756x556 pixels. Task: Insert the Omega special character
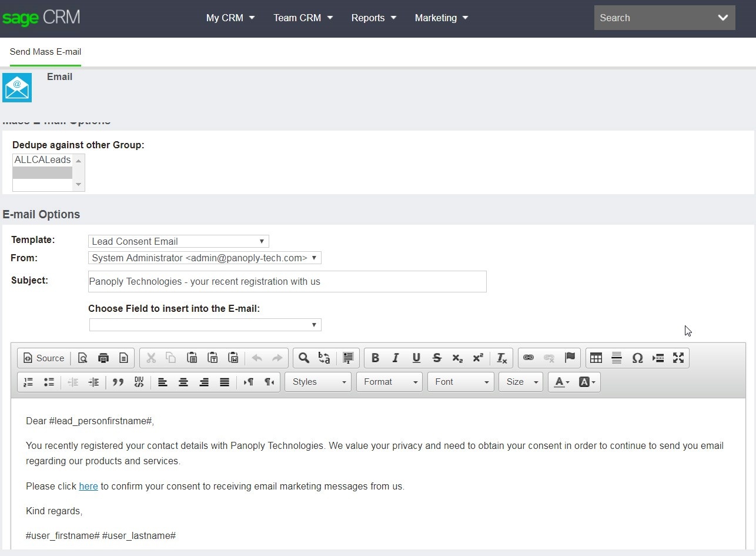coord(637,357)
